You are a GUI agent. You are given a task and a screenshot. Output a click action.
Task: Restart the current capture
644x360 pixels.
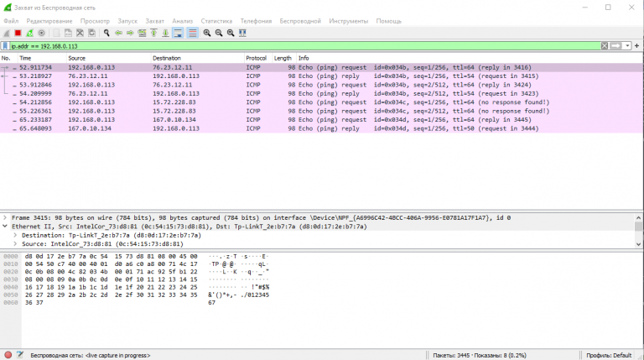coord(29,34)
